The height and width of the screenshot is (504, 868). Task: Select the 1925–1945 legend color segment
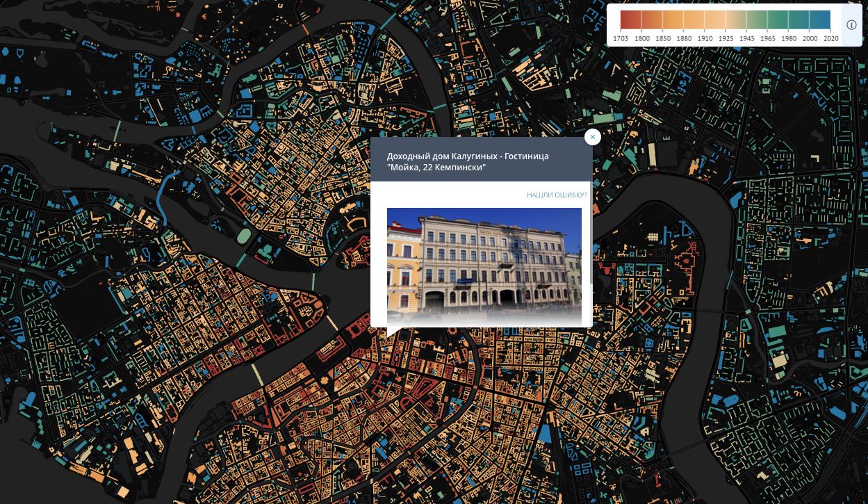pos(736,19)
